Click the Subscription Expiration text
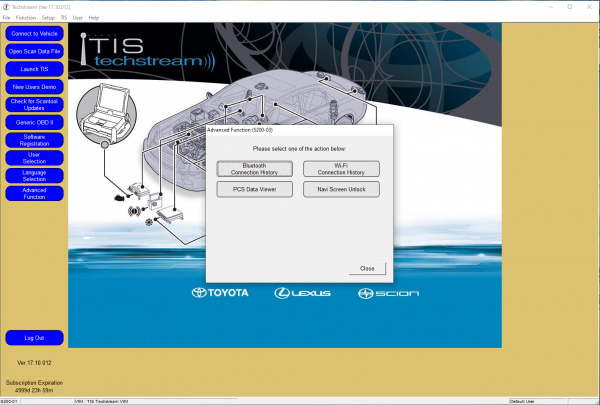Viewport: 600px width, 405px height. [34, 383]
